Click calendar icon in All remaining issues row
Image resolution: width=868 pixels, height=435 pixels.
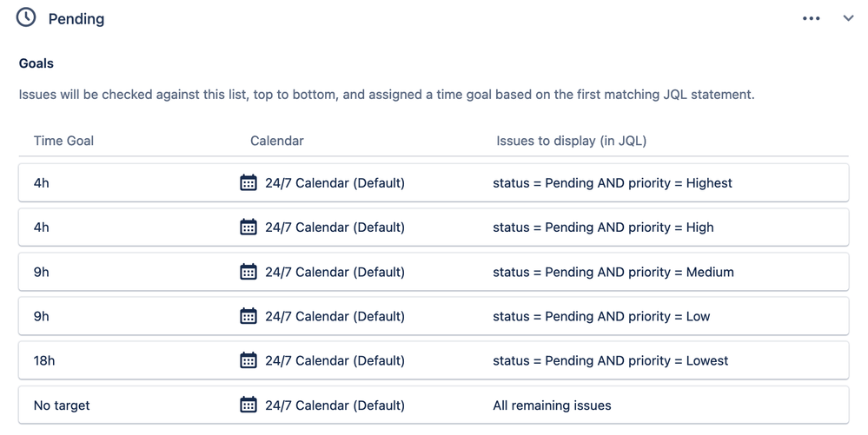point(248,405)
